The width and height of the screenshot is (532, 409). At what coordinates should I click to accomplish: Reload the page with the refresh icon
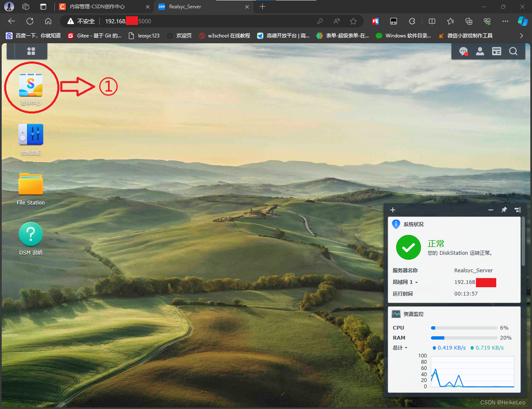tap(30, 21)
